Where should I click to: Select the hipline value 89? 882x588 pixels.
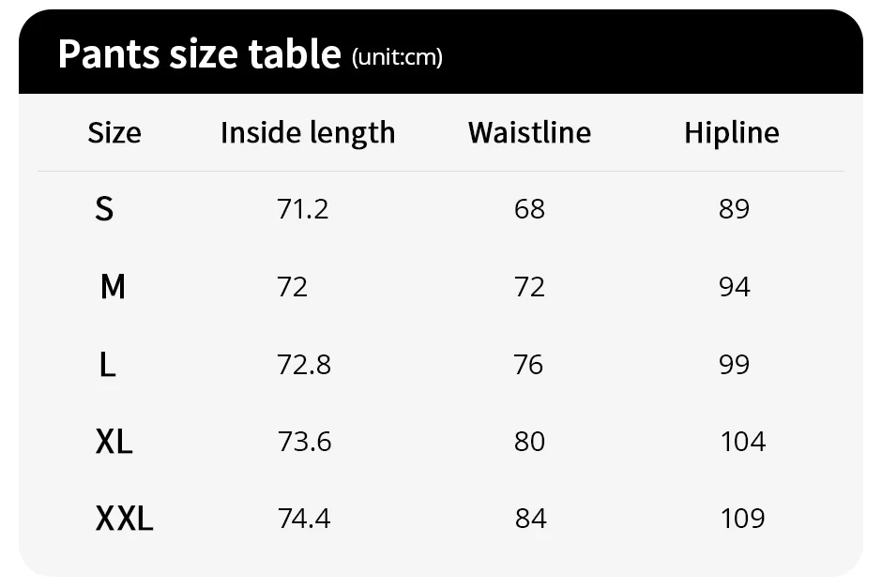pyautogui.click(x=734, y=209)
